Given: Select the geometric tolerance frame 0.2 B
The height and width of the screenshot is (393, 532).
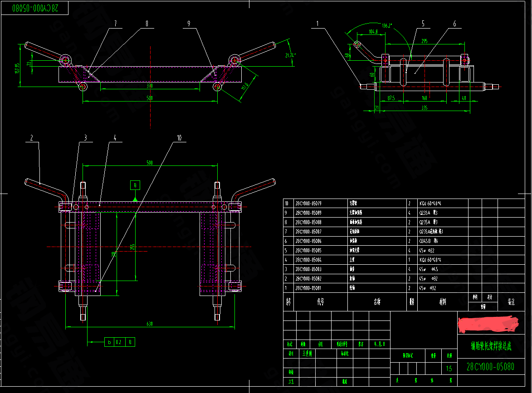Looking at the screenshot, I should point(119,342).
